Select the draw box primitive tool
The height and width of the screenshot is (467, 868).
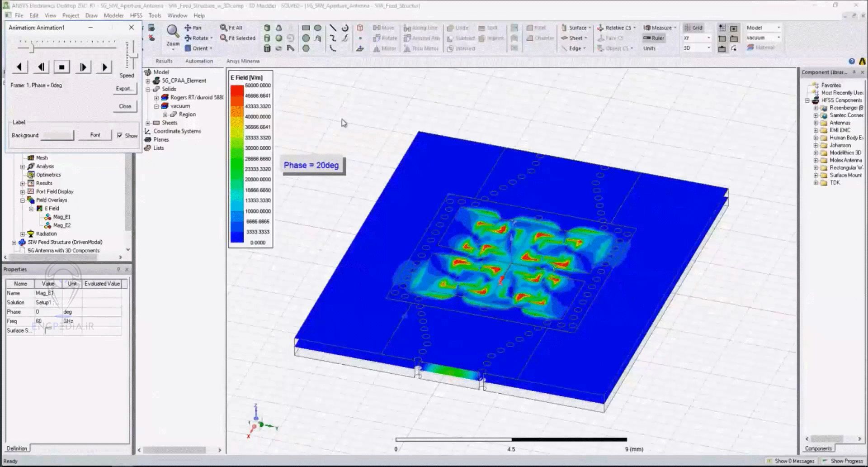tap(267, 28)
